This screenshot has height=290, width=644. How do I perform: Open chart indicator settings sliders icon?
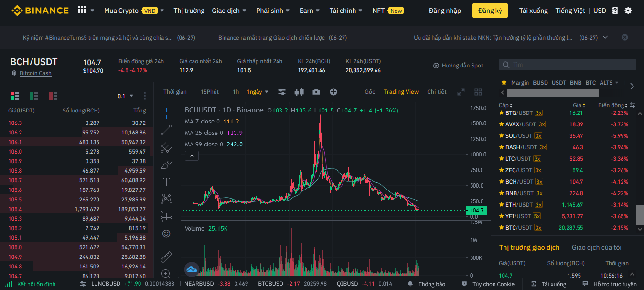coord(282,92)
